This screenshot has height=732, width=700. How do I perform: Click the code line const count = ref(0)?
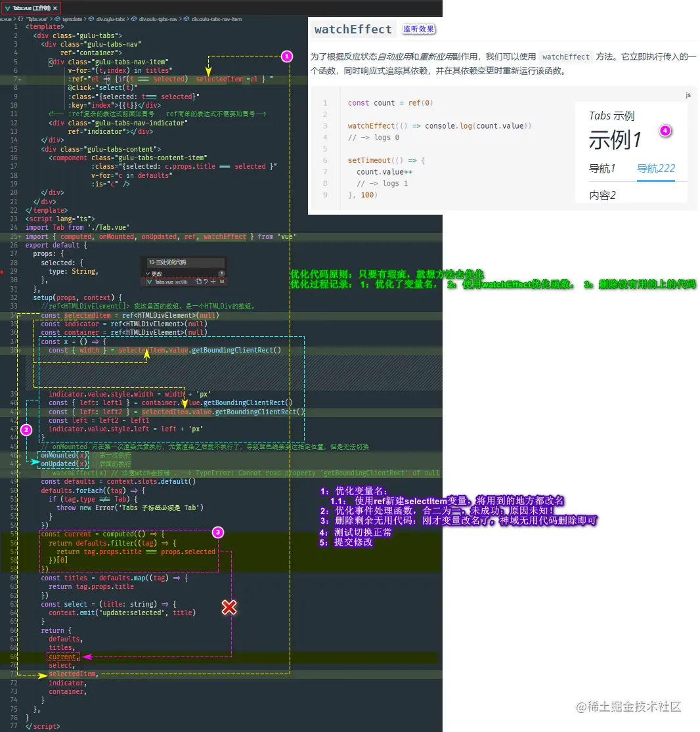click(x=391, y=102)
